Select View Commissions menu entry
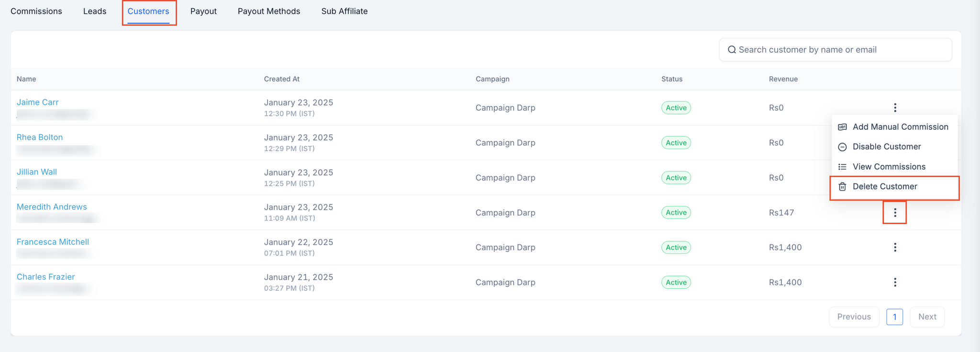The image size is (980, 352). (895, 167)
